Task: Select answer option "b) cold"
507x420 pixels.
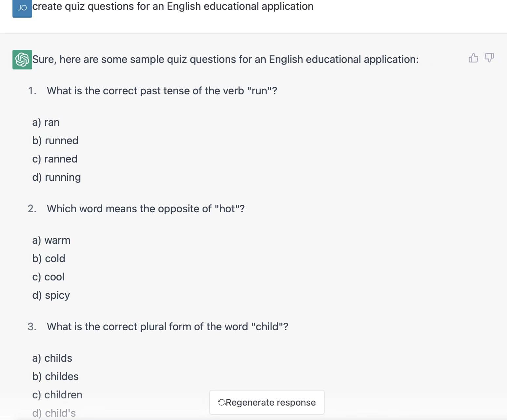Action: [49, 258]
